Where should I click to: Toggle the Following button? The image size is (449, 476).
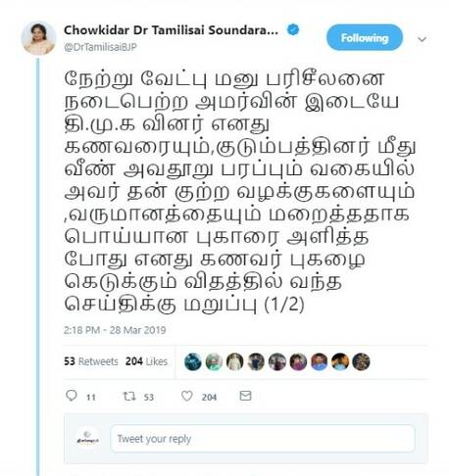pos(365,37)
